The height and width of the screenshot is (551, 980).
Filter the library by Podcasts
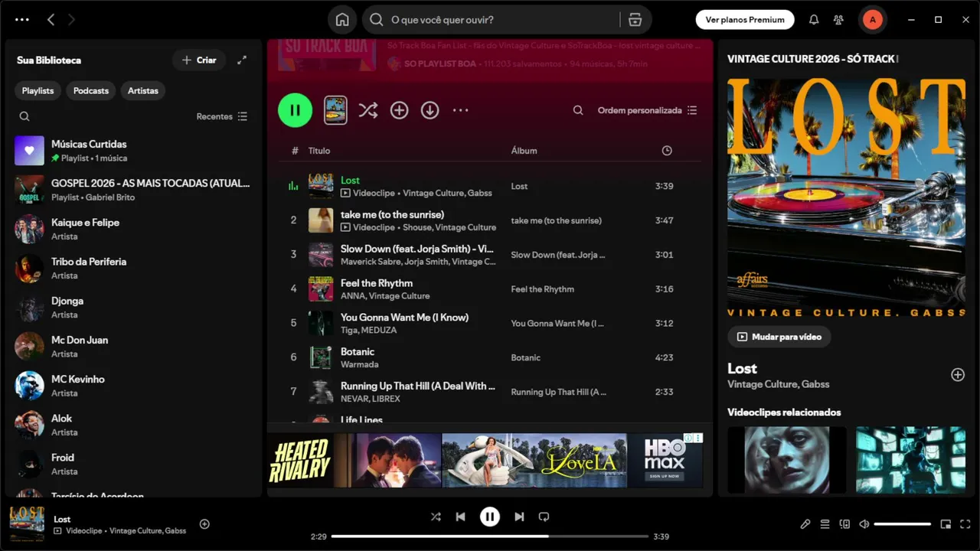(x=91, y=90)
